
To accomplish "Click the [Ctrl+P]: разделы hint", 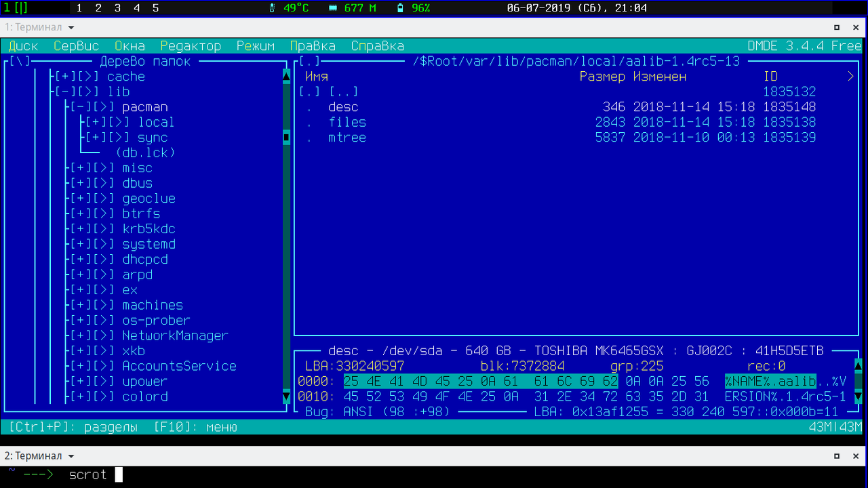I will [x=73, y=428].
